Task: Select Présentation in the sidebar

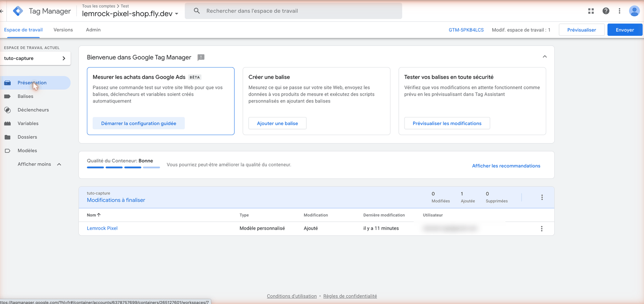Action: tap(35, 83)
